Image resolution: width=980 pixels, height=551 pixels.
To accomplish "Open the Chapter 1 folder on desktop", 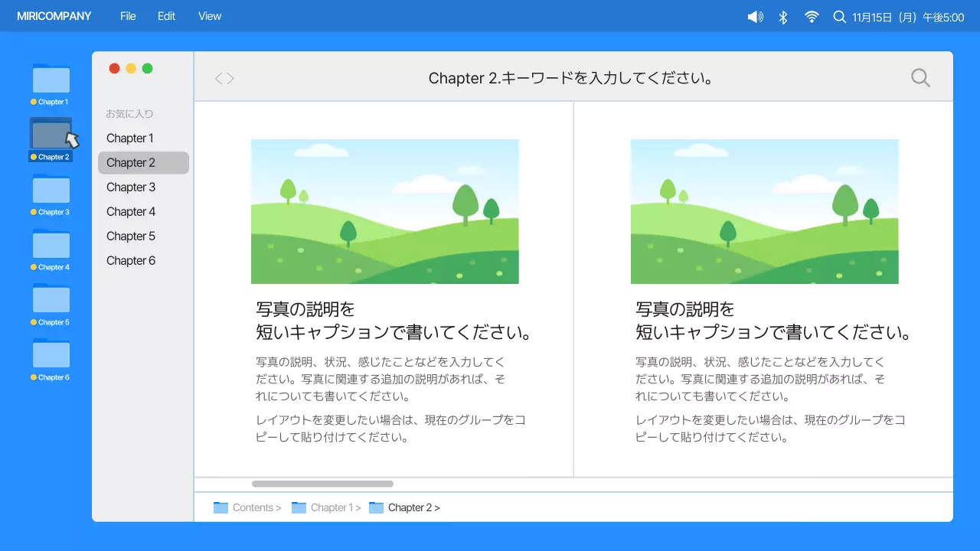I will pyautogui.click(x=51, y=79).
